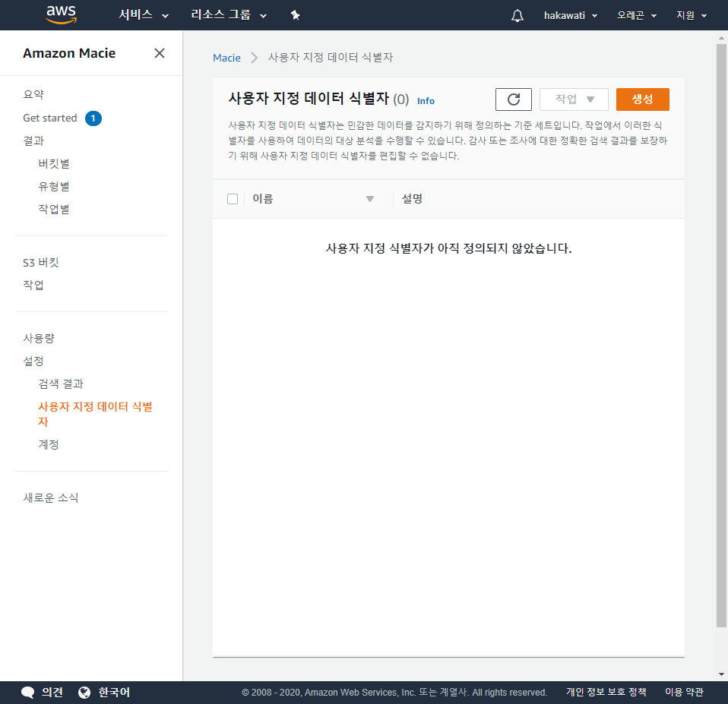Click the orange 생성 create button
This screenshot has height=704, width=728.
643,99
